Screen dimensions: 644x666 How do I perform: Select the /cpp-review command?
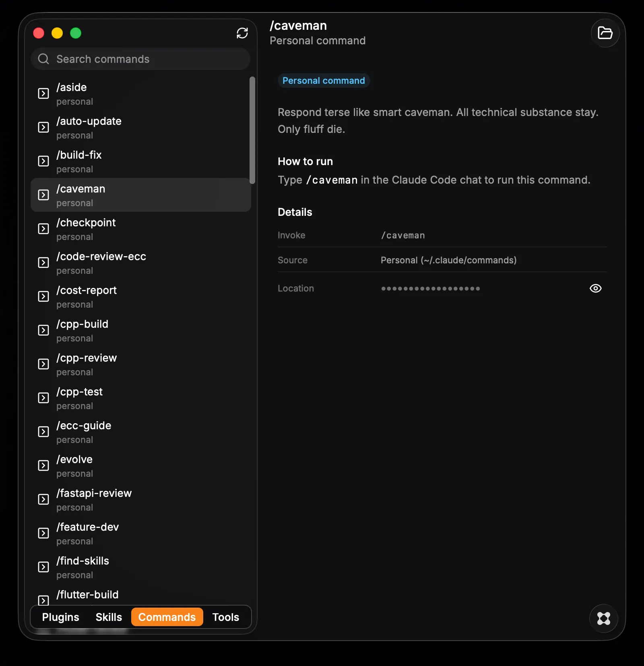pyautogui.click(x=140, y=364)
